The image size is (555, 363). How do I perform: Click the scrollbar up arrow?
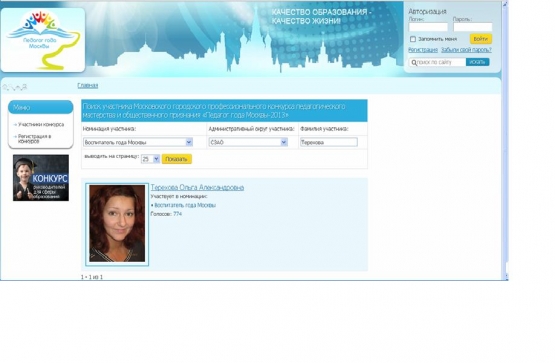[x=505, y=4]
